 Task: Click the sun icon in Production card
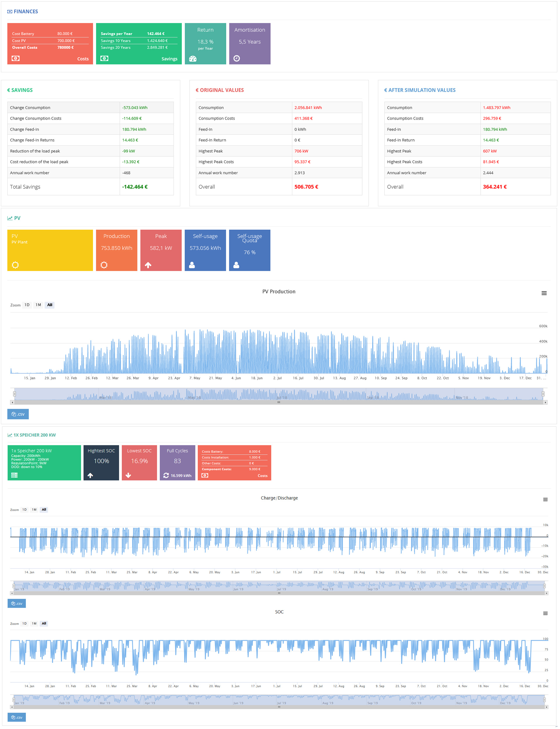(x=104, y=265)
